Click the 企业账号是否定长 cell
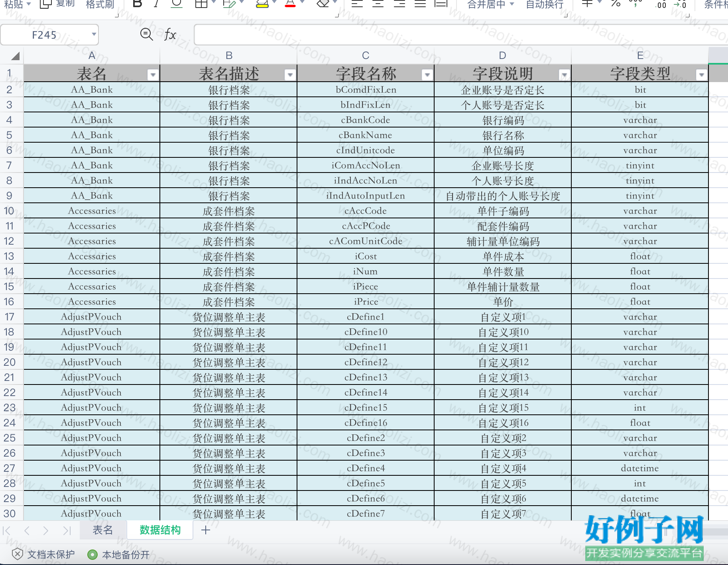Screen dimensions: 728x565 click(x=503, y=90)
